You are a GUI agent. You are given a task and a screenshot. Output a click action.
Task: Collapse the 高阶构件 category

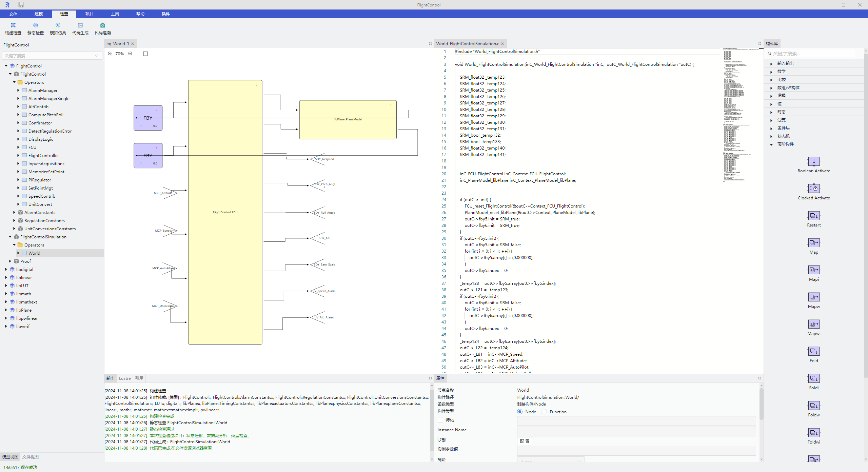coord(771,144)
